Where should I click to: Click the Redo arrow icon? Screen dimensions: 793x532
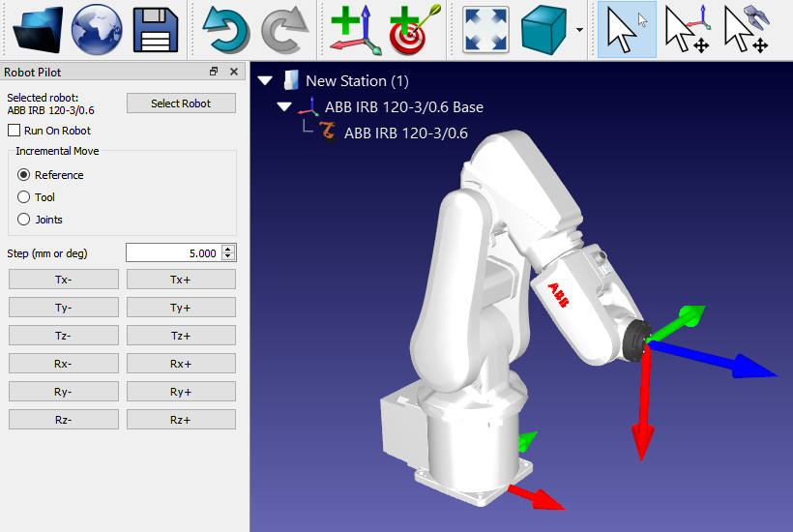(284, 30)
